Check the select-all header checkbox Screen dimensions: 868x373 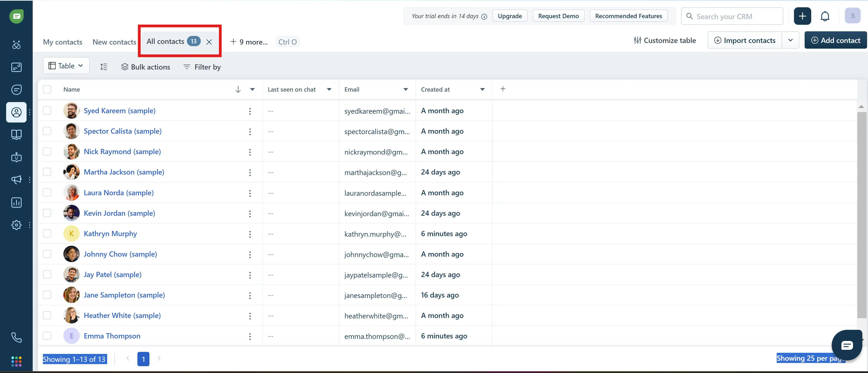click(47, 89)
